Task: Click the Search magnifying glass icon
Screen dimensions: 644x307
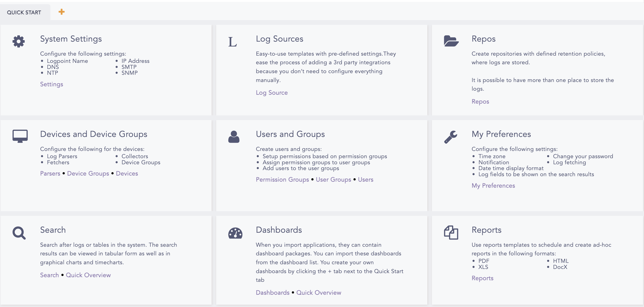Action: pyautogui.click(x=19, y=233)
